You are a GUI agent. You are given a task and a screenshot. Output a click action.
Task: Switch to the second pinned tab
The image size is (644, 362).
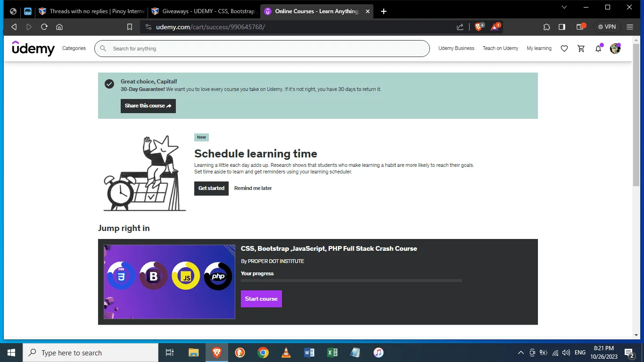pos(28,11)
